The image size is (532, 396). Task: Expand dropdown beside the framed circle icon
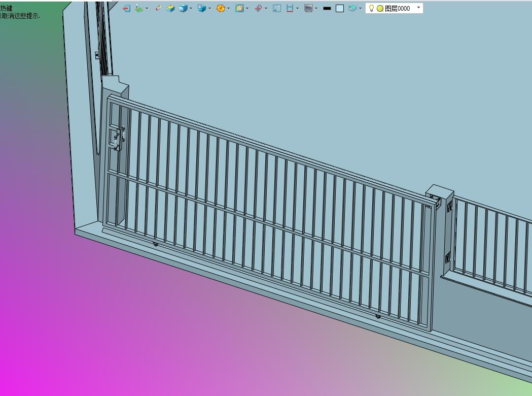[x=247, y=9]
